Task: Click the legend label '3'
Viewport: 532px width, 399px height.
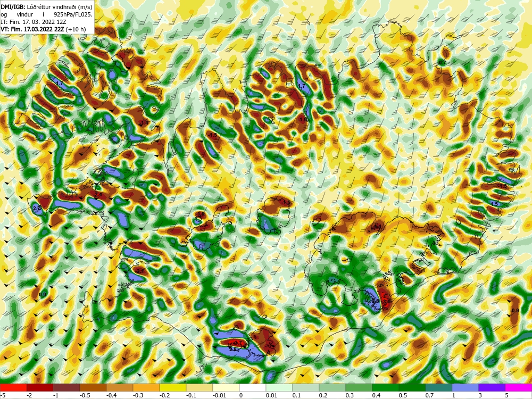Action: point(480,395)
